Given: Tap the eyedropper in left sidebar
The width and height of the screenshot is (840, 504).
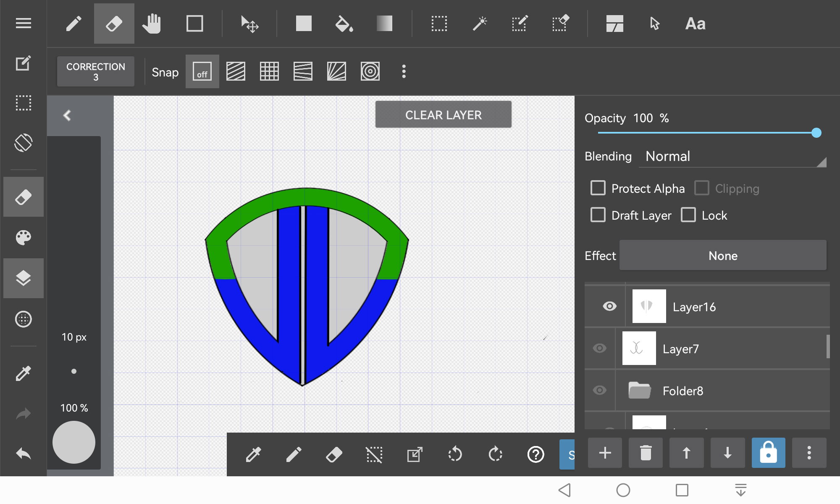Looking at the screenshot, I should 24,373.
